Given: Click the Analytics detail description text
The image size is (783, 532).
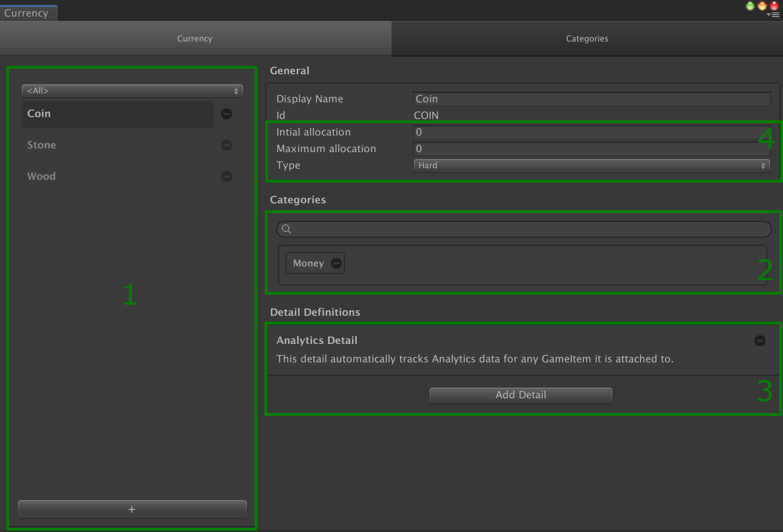Looking at the screenshot, I should [x=475, y=359].
